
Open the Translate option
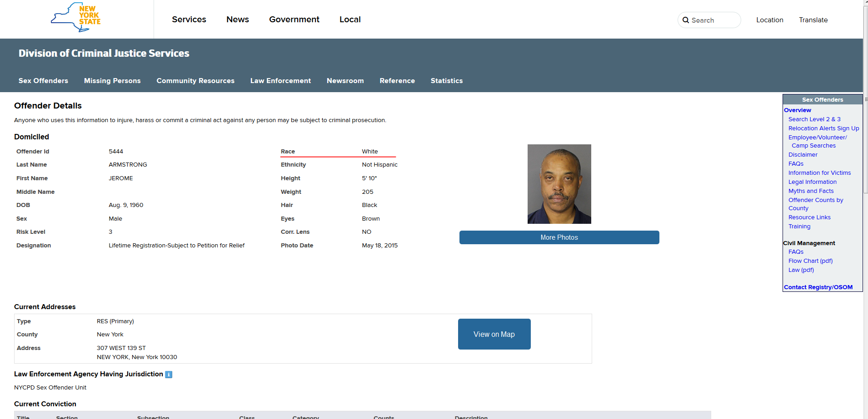click(813, 20)
